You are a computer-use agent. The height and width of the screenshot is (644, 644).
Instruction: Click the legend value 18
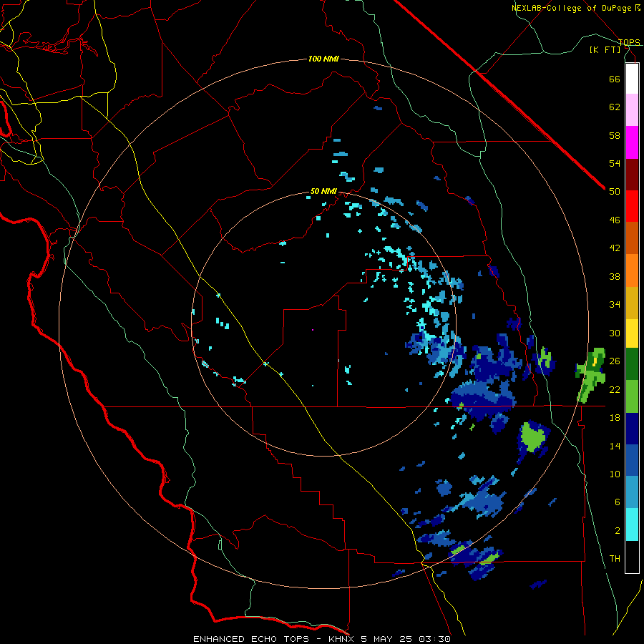click(615, 418)
